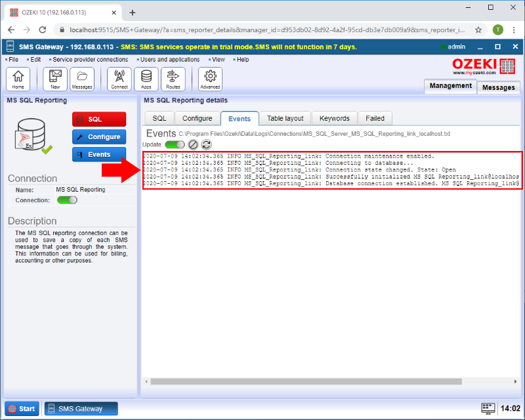Go back in browser history

pyautogui.click(x=11, y=30)
